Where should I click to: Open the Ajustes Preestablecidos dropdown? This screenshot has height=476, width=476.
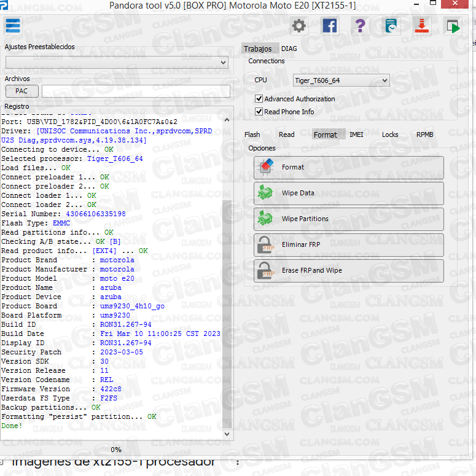click(x=117, y=62)
